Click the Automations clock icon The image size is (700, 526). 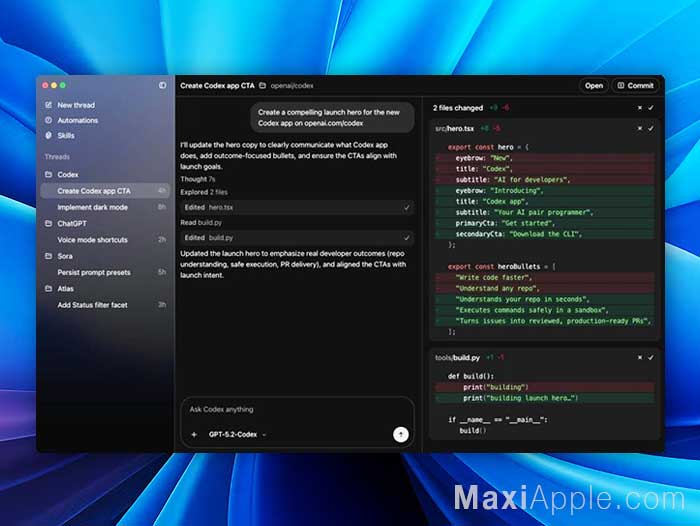[x=48, y=120]
